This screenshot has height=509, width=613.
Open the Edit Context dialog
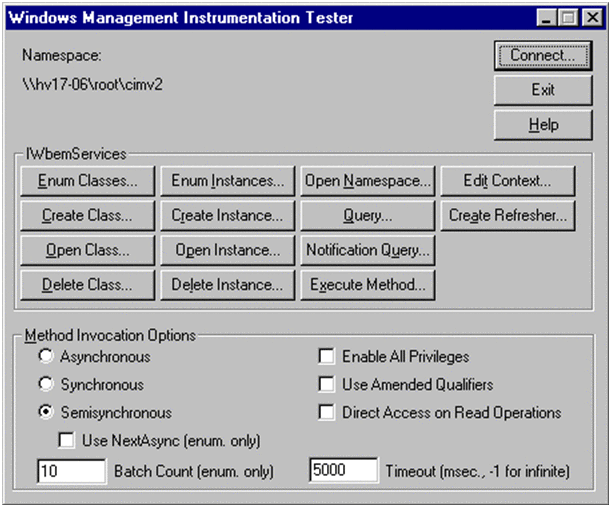[507, 181]
